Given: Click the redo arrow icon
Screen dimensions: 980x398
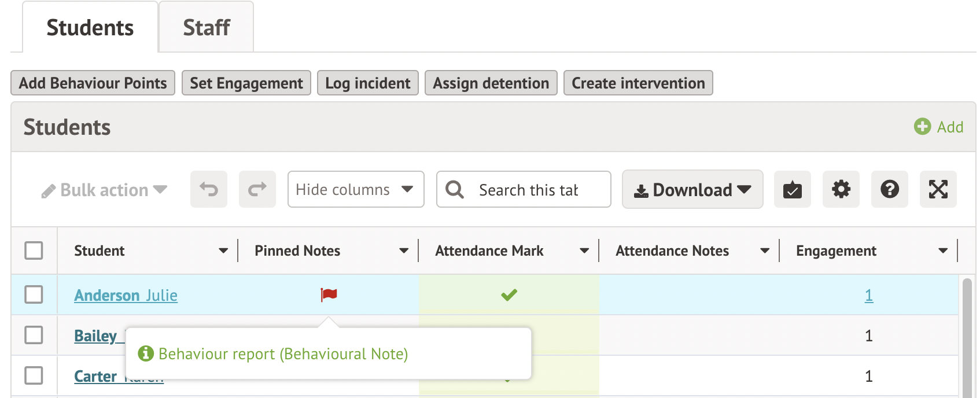Looking at the screenshot, I should coord(257,189).
